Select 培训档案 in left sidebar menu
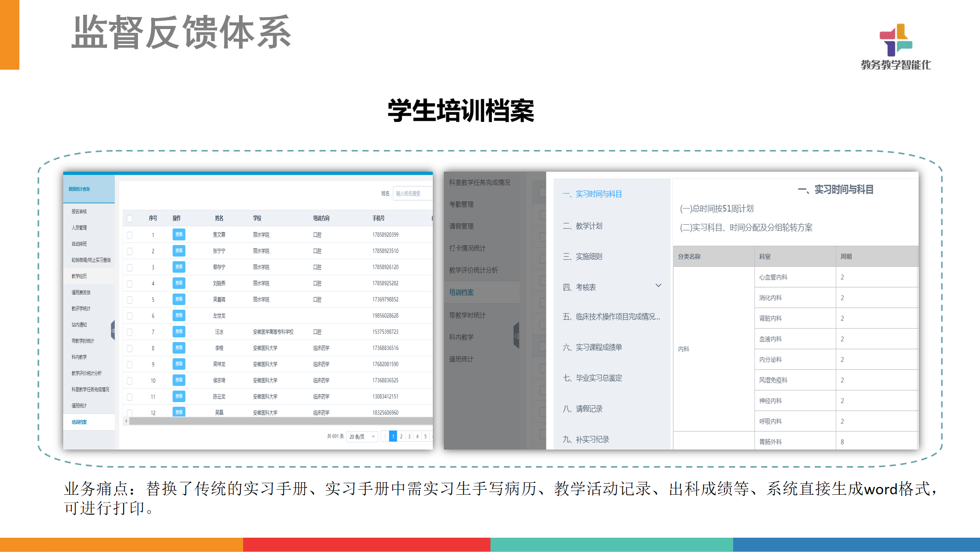980x552 pixels. 79,422
